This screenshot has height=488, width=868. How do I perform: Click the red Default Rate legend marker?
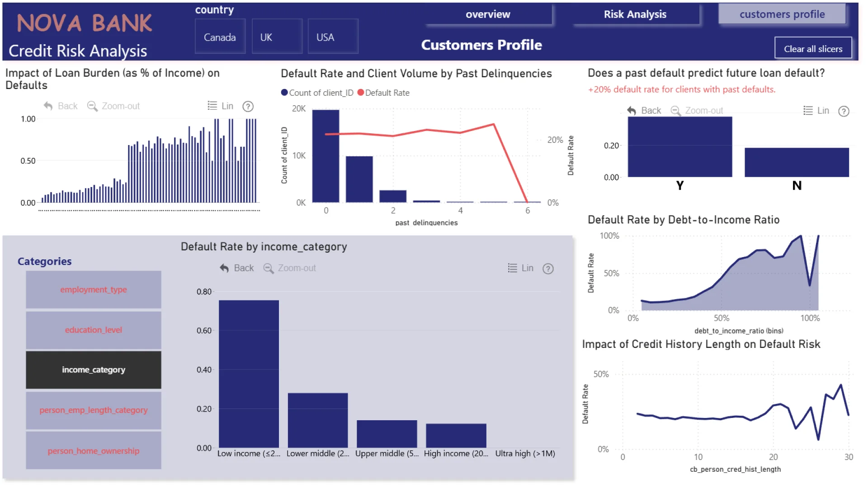[361, 93]
